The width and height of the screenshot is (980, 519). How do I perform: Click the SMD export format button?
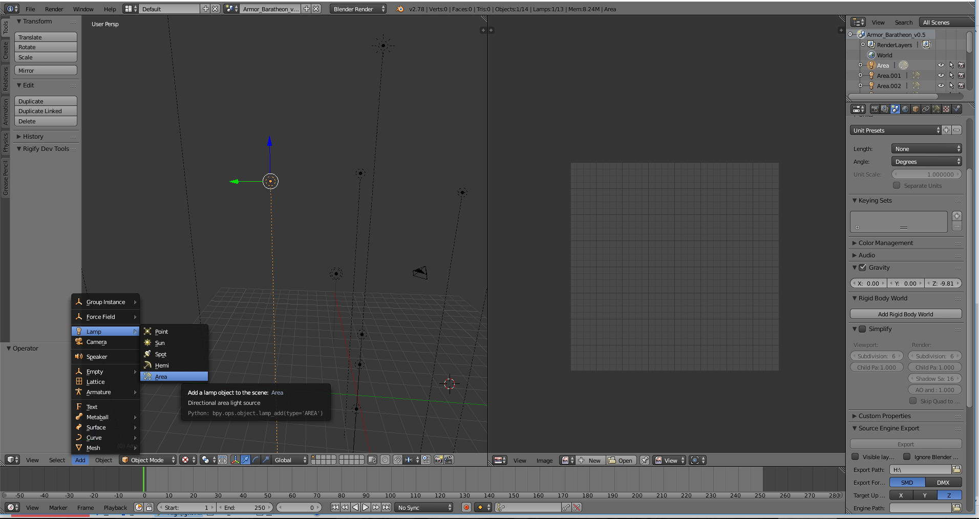907,482
